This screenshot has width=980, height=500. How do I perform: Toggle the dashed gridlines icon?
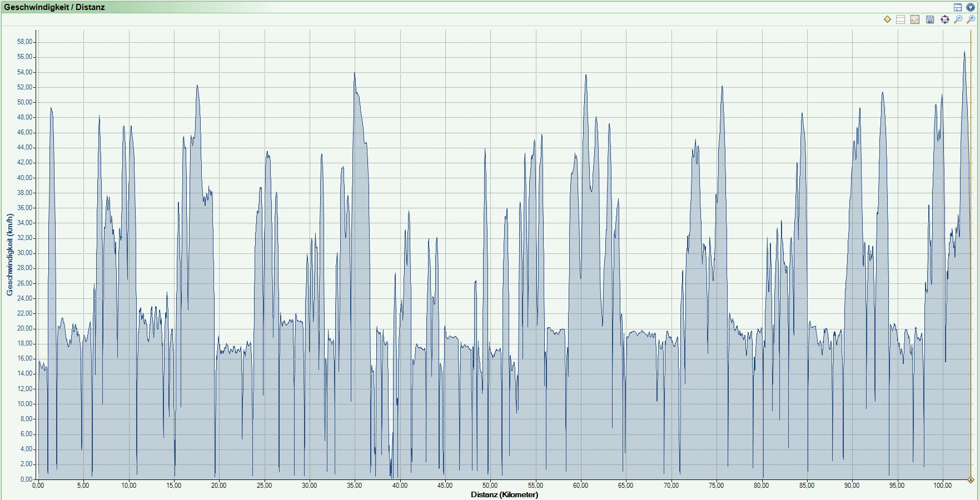[901, 19]
